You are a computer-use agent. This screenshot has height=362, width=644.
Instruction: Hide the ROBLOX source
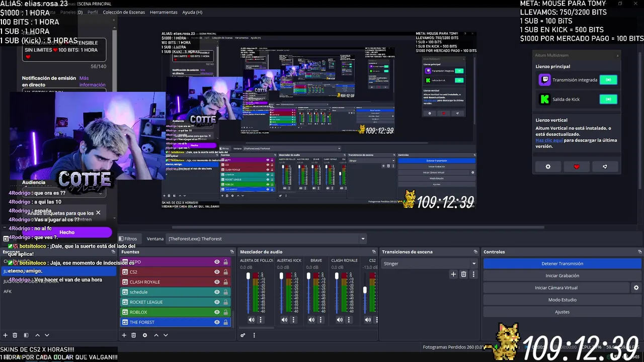[x=217, y=312]
